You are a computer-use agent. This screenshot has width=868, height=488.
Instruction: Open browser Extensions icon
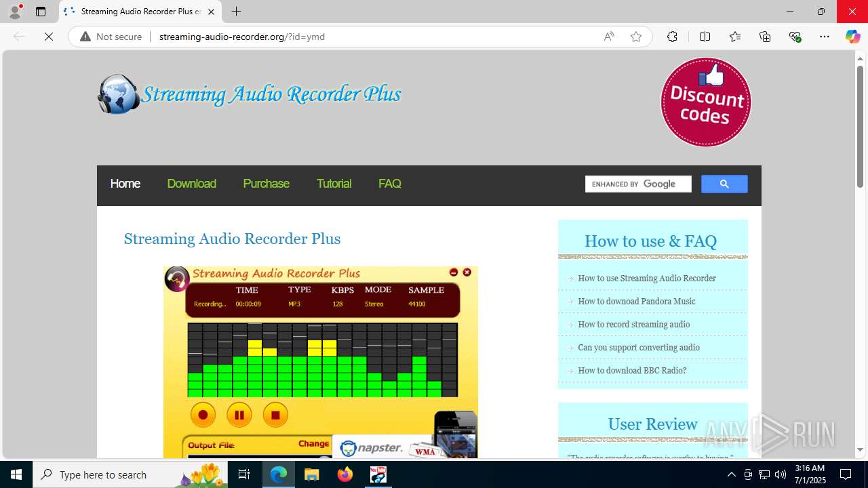click(672, 37)
